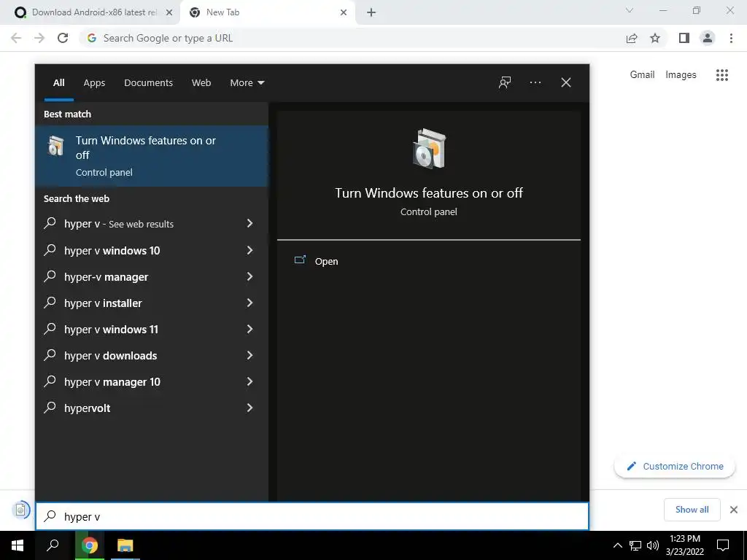Reload the current Chrome page
Viewport: 747px width, 560px height.
coord(63,38)
